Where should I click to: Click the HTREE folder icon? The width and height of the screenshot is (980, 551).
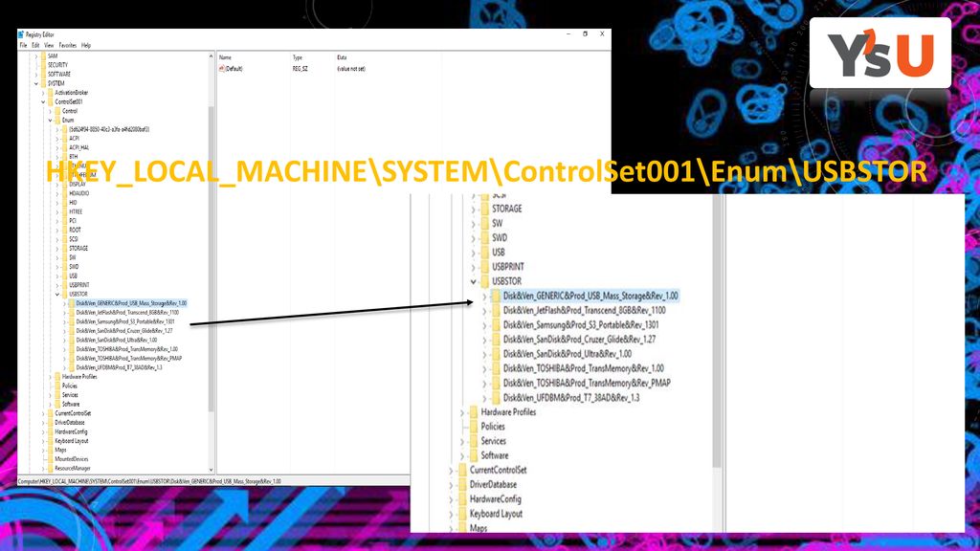pyautogui.click(x=64, y=211)
